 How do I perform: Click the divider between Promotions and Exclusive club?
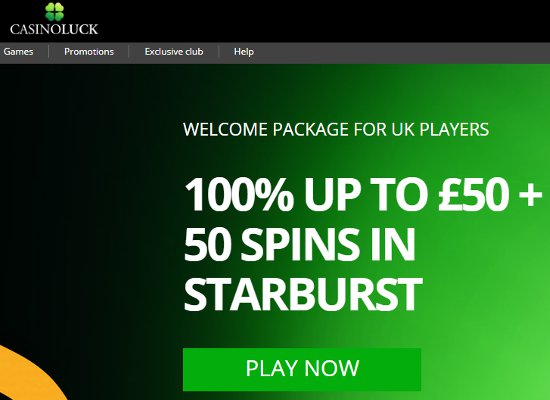[x=129, y=52]
